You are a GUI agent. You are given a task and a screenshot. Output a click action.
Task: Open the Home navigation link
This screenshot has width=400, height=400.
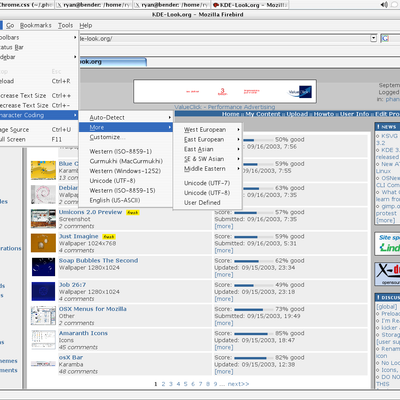pos(231,114)
